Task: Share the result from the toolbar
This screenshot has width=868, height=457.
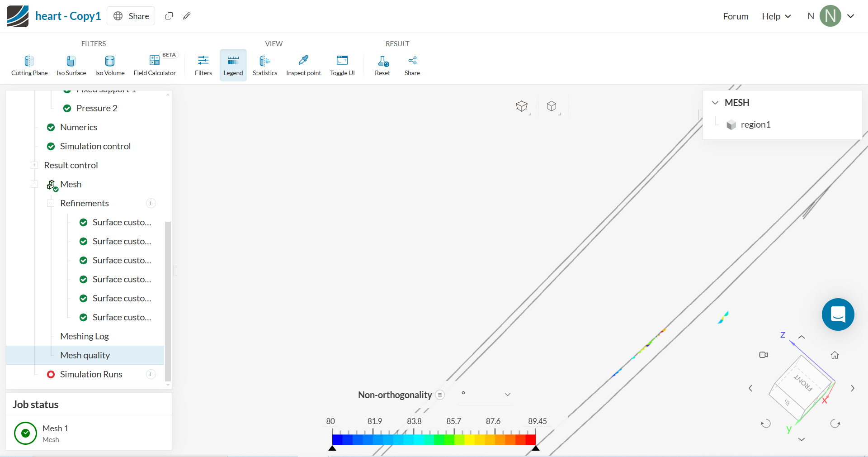Action: click(412, 65)
